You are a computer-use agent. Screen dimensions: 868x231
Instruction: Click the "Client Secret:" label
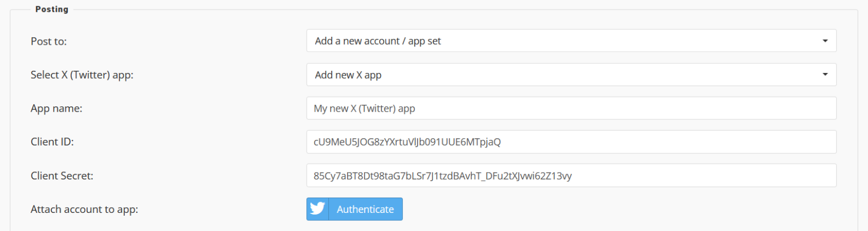(x=62, y=176)
